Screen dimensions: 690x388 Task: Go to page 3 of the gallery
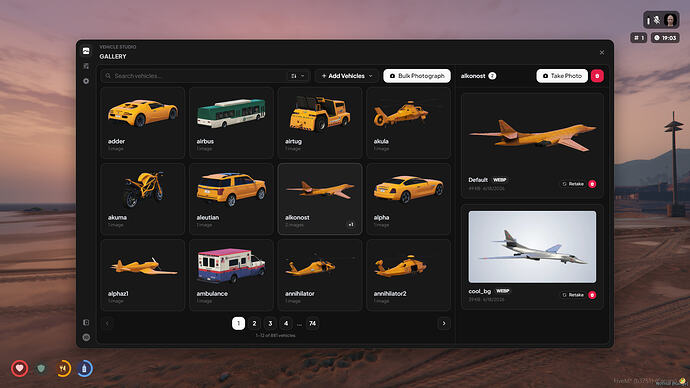[x=270, y=323]
